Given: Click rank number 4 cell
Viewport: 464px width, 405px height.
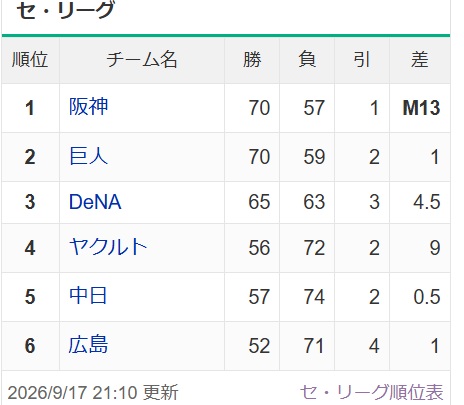Looking at the screenshot, I should 30,248.
